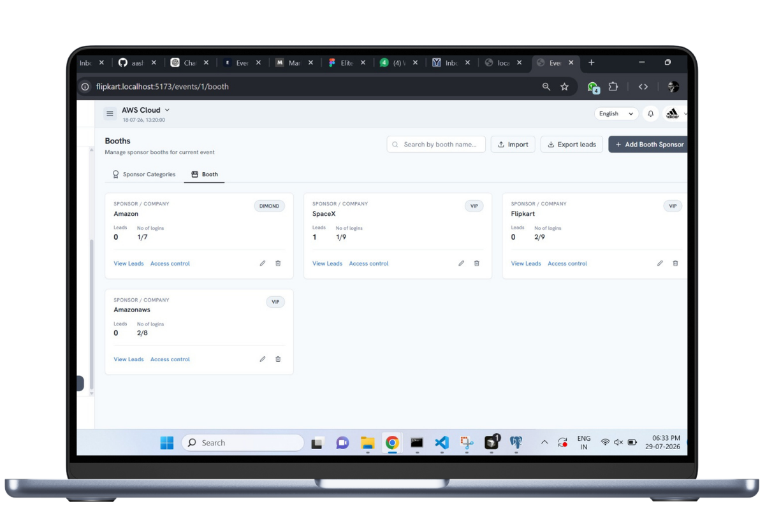The image size is (765, 532).
Task: Open a new browser tab
Action: pyautogui.click(x=592, y=62)
